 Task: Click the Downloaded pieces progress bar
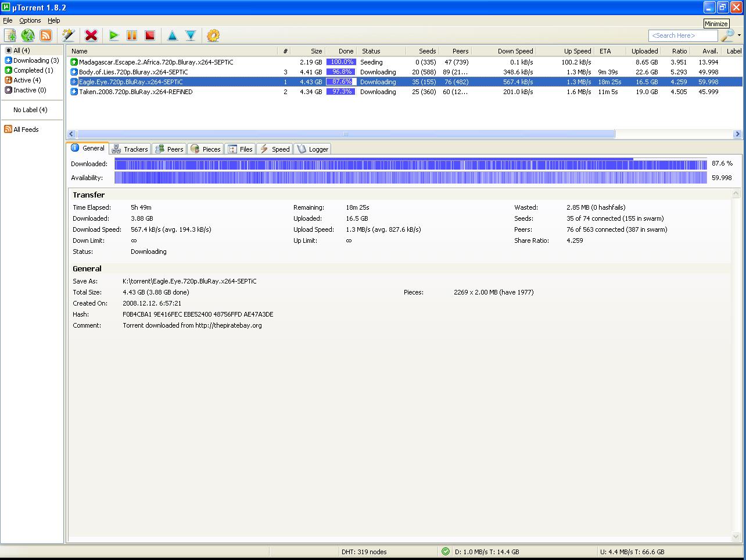pyautogui.click(x=411, y=164)
